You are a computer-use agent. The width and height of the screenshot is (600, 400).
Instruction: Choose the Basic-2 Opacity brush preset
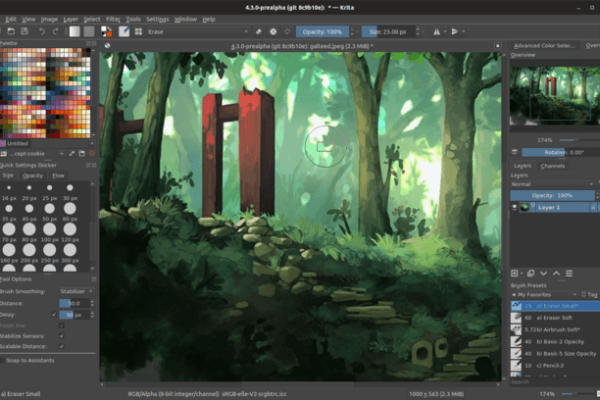(555, 341)
